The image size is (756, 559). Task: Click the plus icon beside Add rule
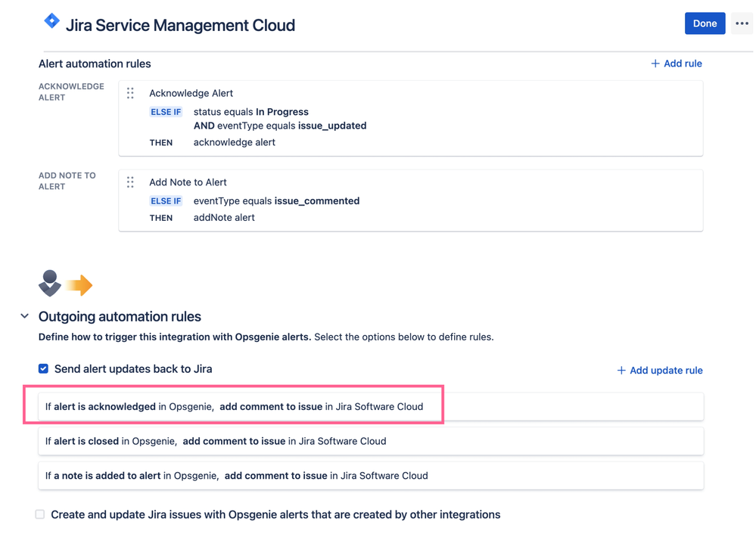655,64
